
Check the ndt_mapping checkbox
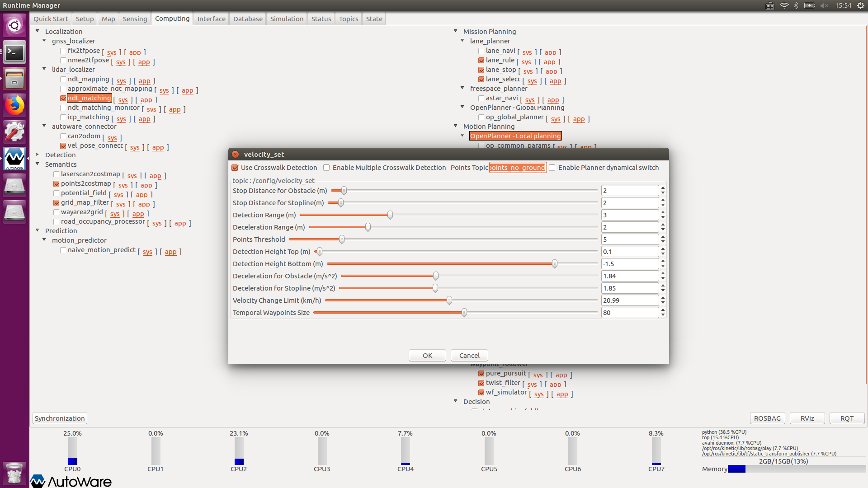coord(63,80)
